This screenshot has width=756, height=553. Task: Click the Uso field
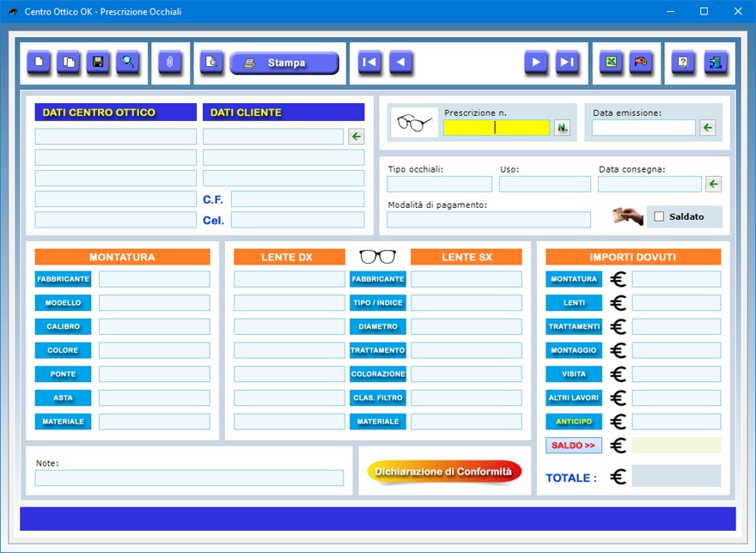(x=545, y=184)
